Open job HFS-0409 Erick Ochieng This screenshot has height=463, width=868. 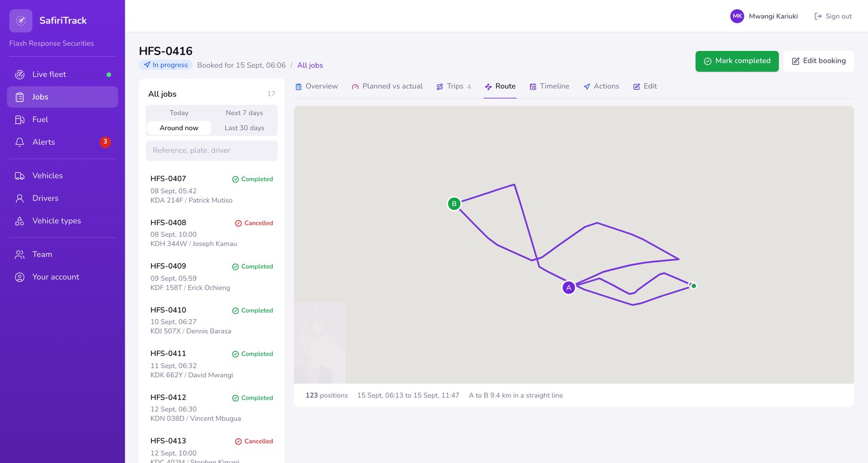[212, 276]
